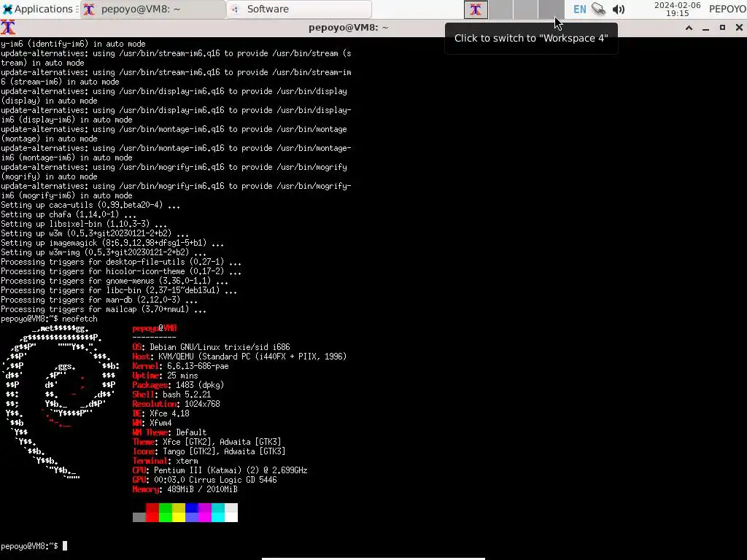Screen dimensions: 747x560
Task: Switch to pepoyo@VM8 taskbar window button
Action: [x=152, y=9]
